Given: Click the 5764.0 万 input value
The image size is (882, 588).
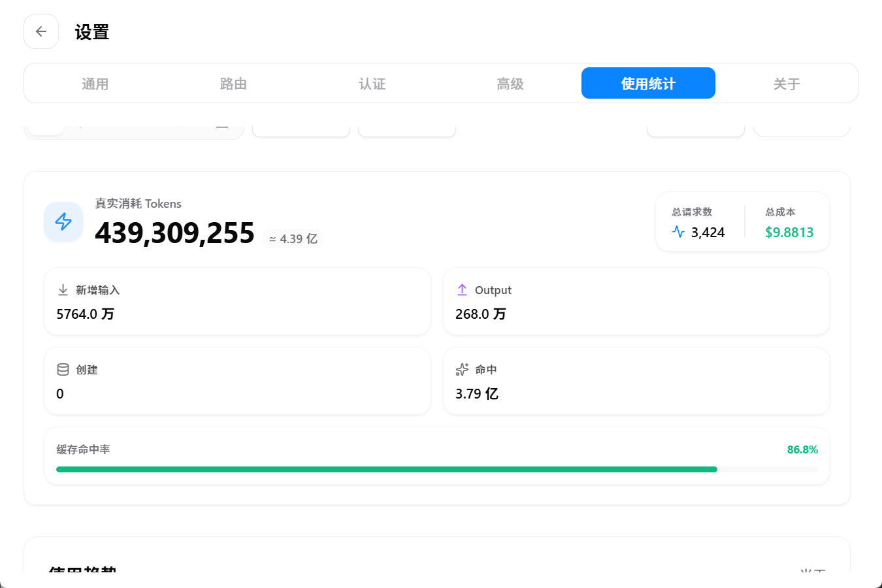Looking at the screenshot, I should 85,314.
